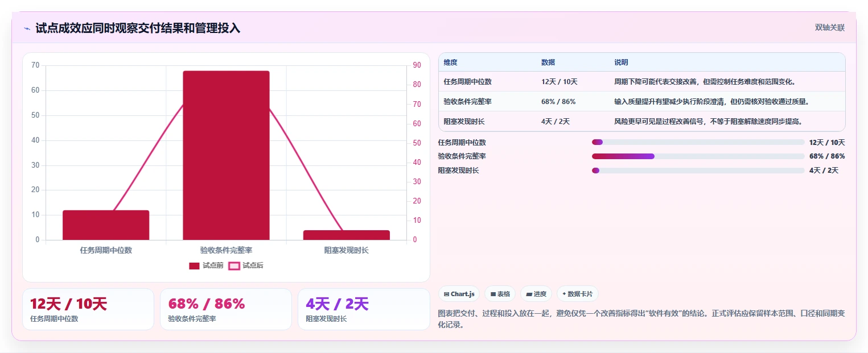
Task: Click the 70 tick on the left axis
Action: (x=35, y=65)
